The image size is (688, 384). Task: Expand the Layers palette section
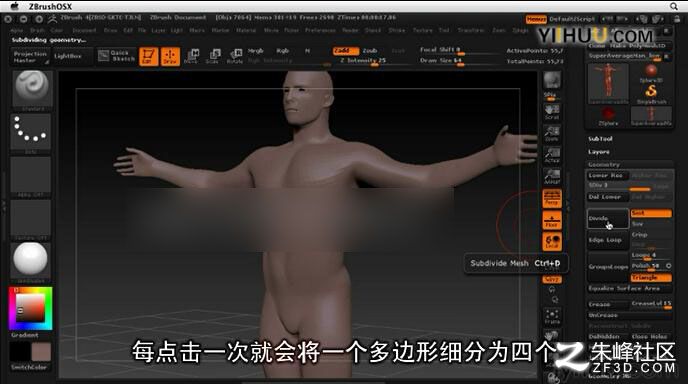coord(599,152)
